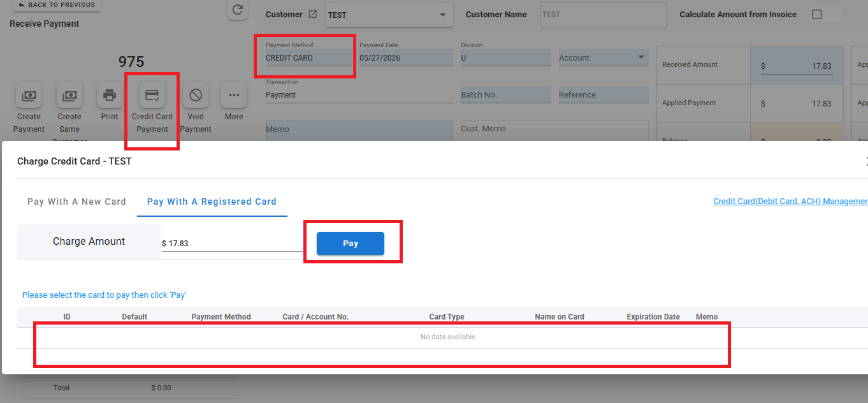This screenshot has height=403, width=868.
Task: Click the Payment Method CREDIT CARD field
Action: click(308, 57)
